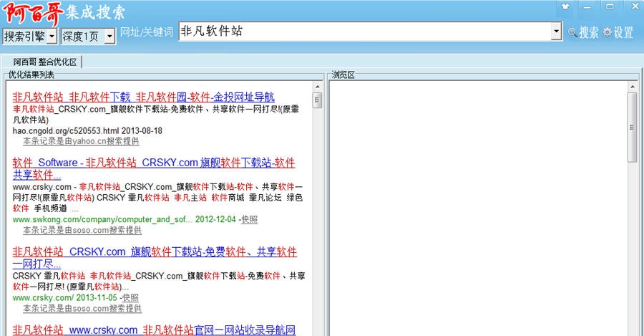Click the 浏览区 scrollbar thumb

click(632, 128)
